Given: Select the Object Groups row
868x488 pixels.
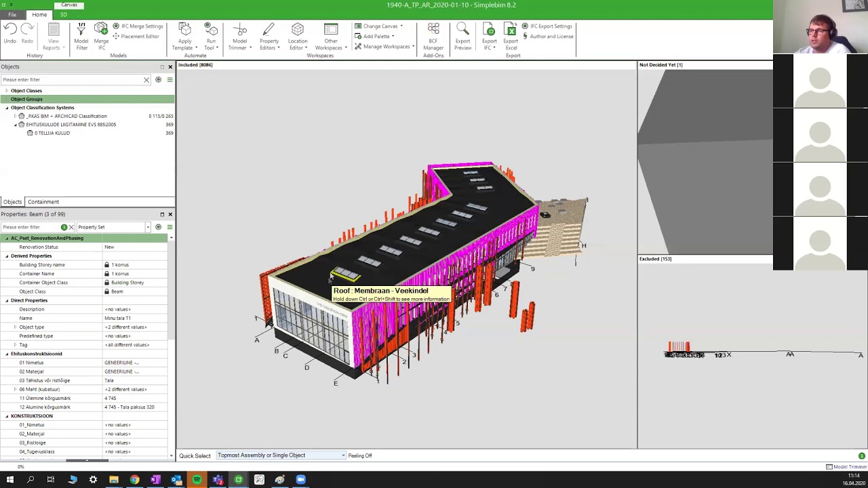Looking at the screenshot, I should pyautogui.click(x=87, y=99).
